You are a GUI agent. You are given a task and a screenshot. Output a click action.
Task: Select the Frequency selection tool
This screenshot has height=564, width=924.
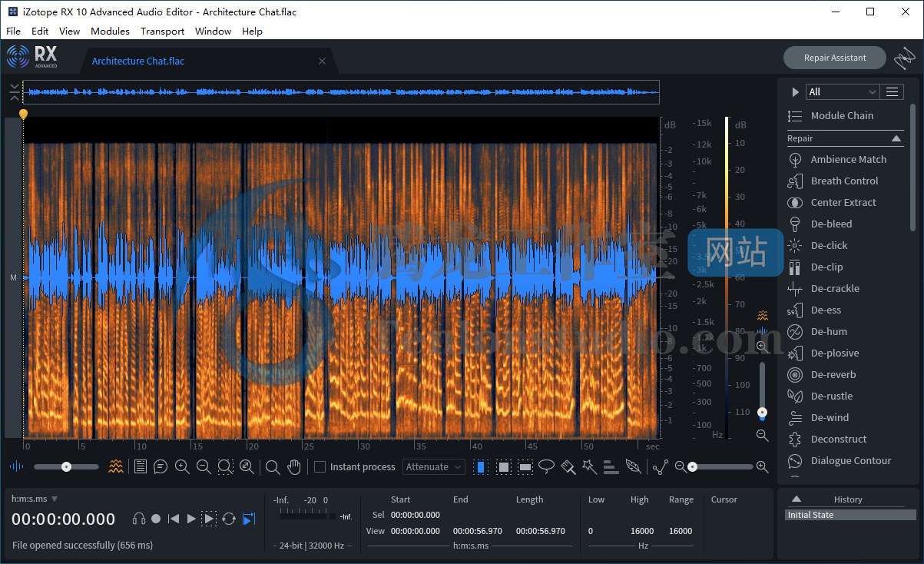click(525, 466)
